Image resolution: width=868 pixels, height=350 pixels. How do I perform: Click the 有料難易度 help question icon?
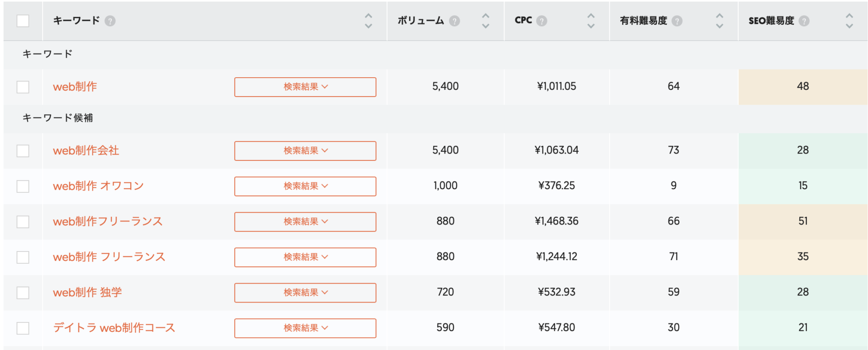[677, 21]
